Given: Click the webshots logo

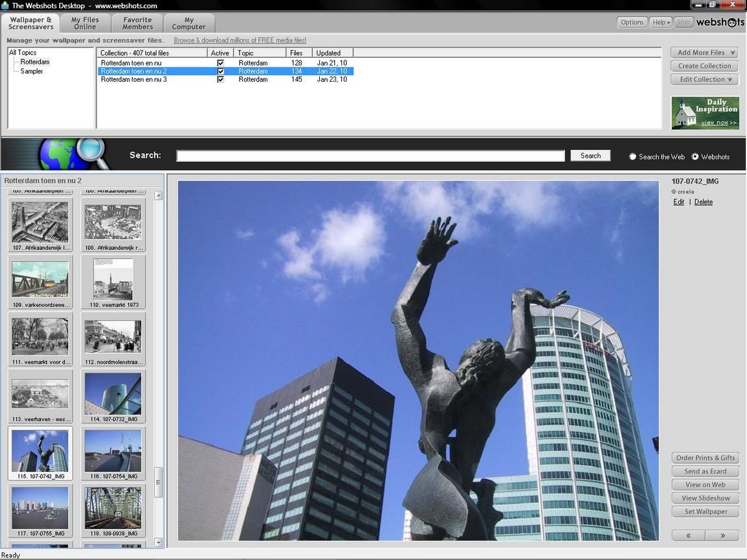Looking at the screenshot, I should pos(720,22).
